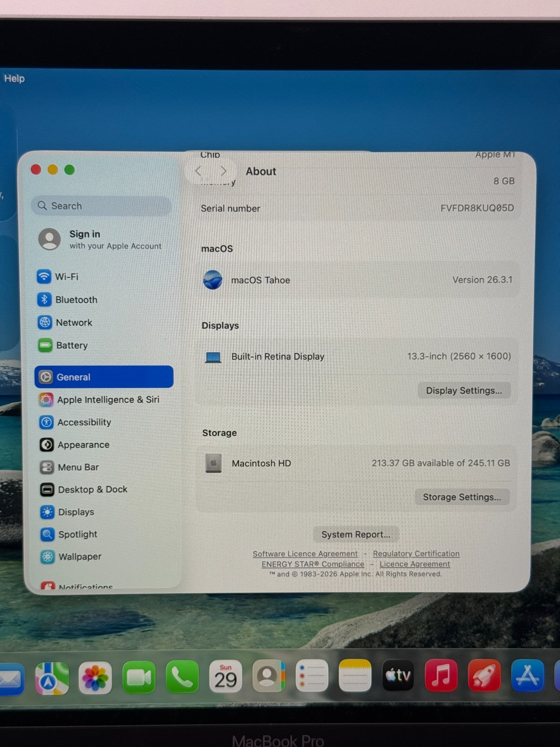Open Reminders from the Dock
Image resolution: width=560 pixels, height=747 pixels.
(x=312, y=676)
